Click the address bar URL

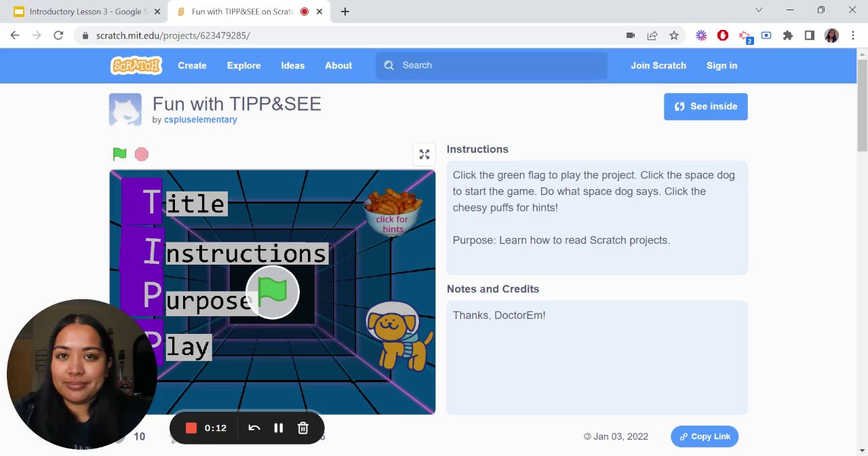(173, 35)
